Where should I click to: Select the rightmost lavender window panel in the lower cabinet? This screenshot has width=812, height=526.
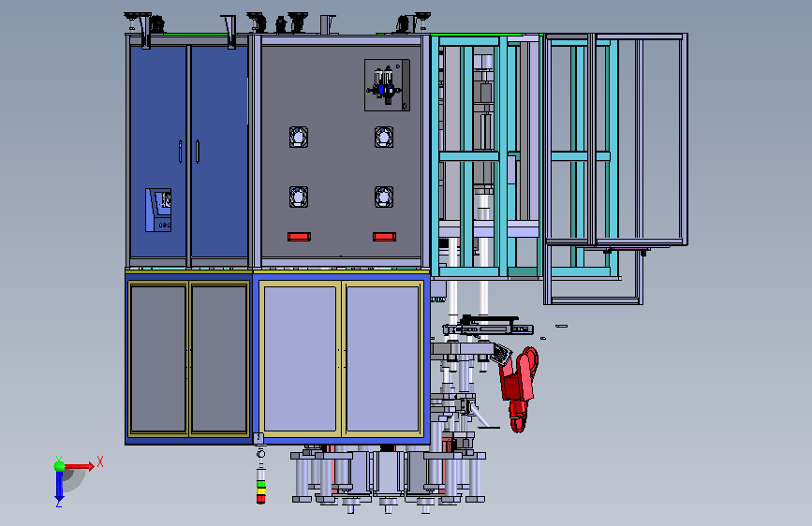(x=382, y=358)
